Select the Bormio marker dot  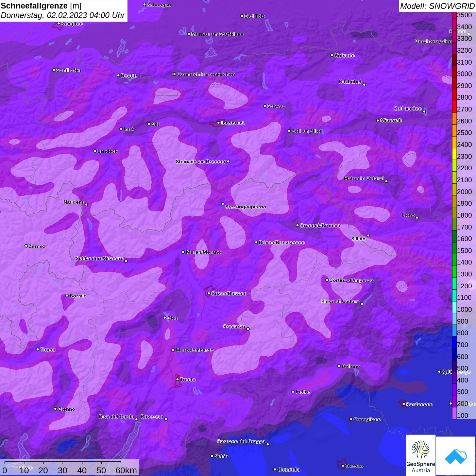point(67,295)
